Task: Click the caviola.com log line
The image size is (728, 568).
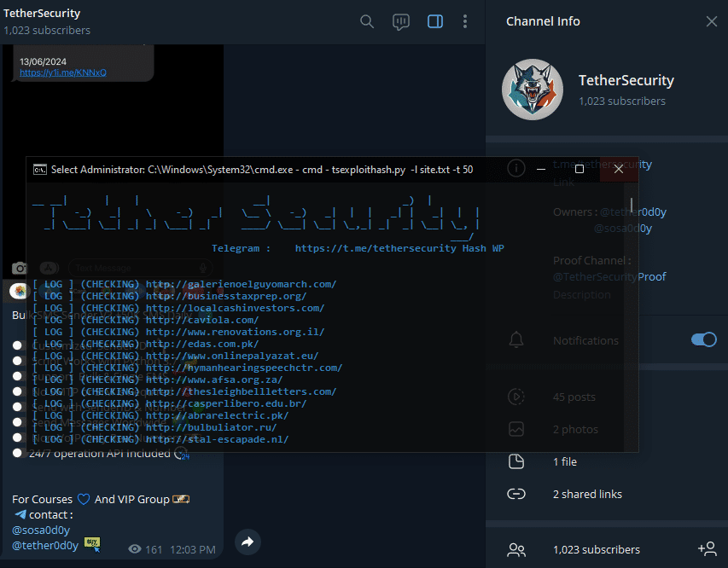Action: pos(145,320)
